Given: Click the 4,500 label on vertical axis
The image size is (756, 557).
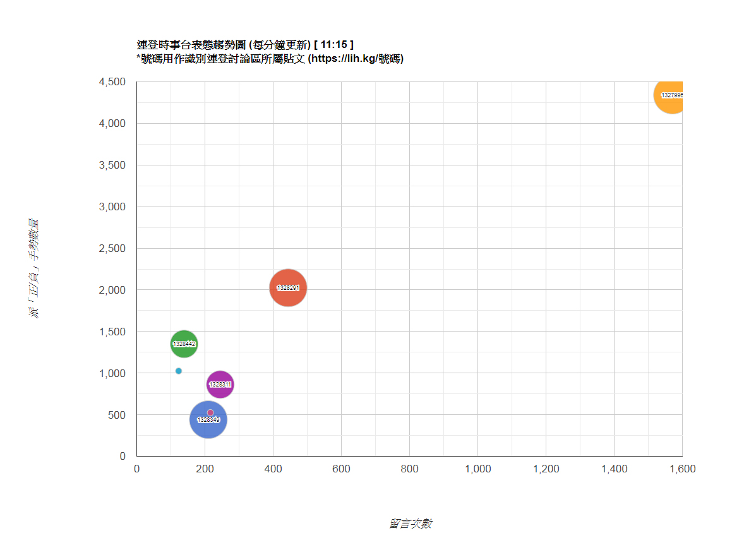Looking at the screenshot, I should [112, 82].
